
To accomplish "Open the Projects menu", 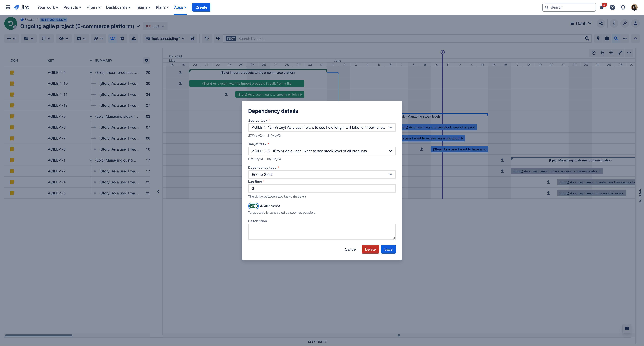I will (x=72, y=7).
